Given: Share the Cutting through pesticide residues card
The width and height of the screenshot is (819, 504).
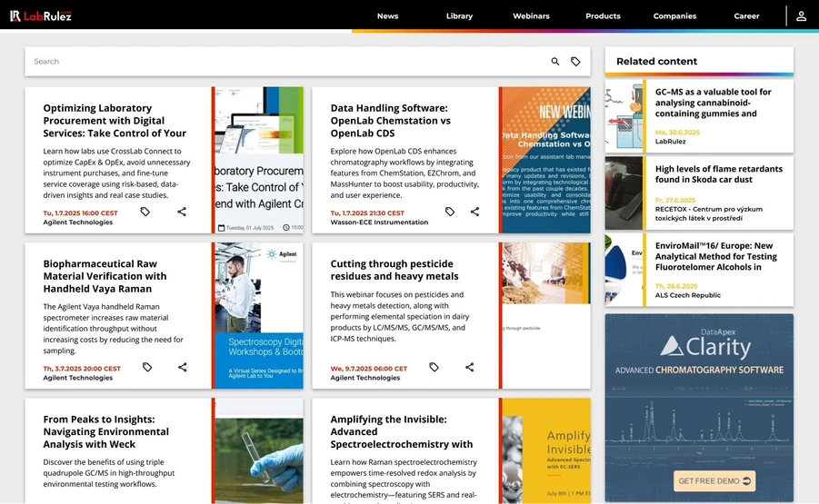Looking at the screenshot, I should pyautogui.click(x=470, y=367).
